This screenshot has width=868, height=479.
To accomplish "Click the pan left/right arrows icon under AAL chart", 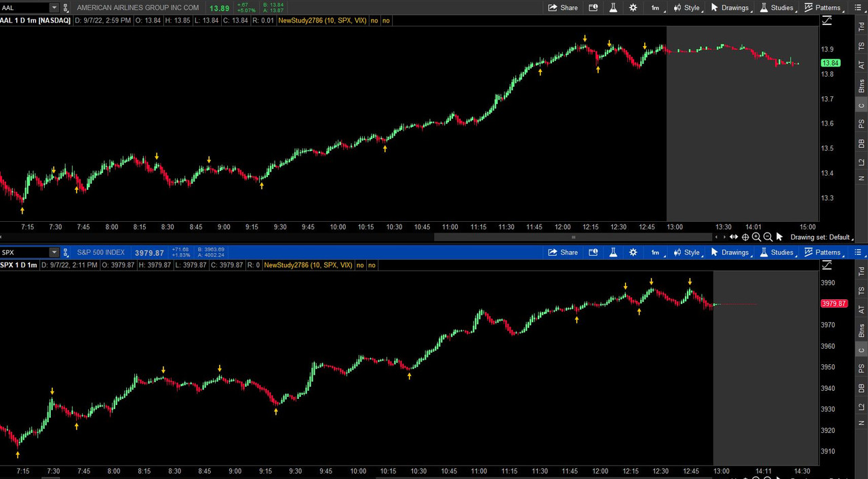I will (733, 237).
